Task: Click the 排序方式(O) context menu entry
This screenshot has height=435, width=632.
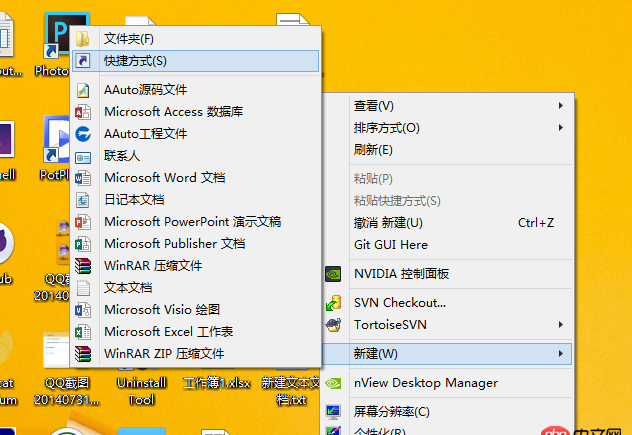Action: pos(447,128)
